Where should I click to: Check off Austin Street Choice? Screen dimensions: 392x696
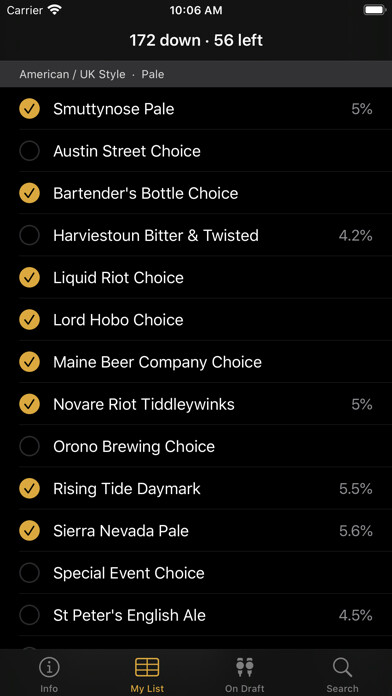click(29, 151)
